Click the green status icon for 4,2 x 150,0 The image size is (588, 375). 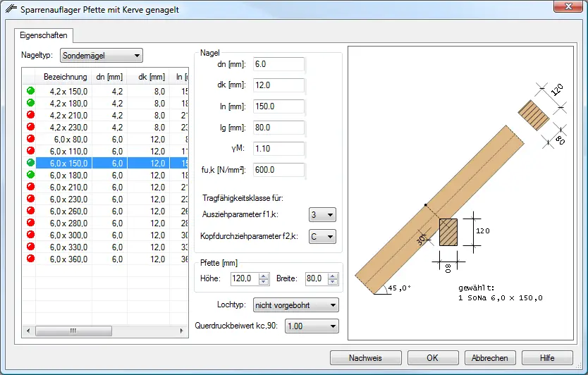(31, 91)
